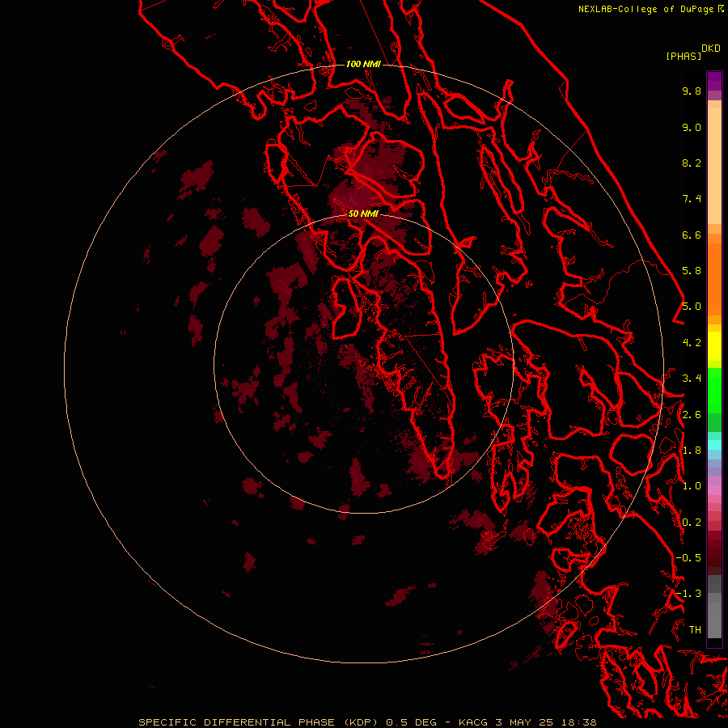728x728 pixels.
Task: Click the -0.5 legend value
Action: [x=688, y=558]
